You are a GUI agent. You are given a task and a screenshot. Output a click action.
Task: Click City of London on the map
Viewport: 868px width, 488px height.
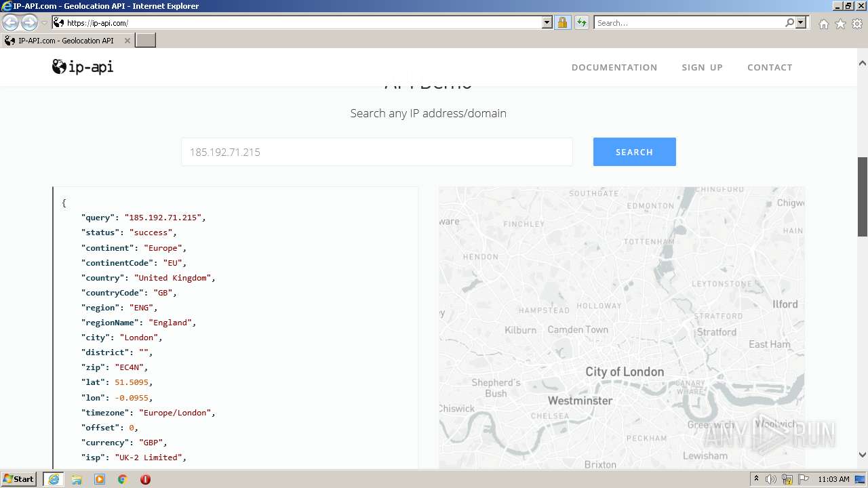[x=625, y=371]
